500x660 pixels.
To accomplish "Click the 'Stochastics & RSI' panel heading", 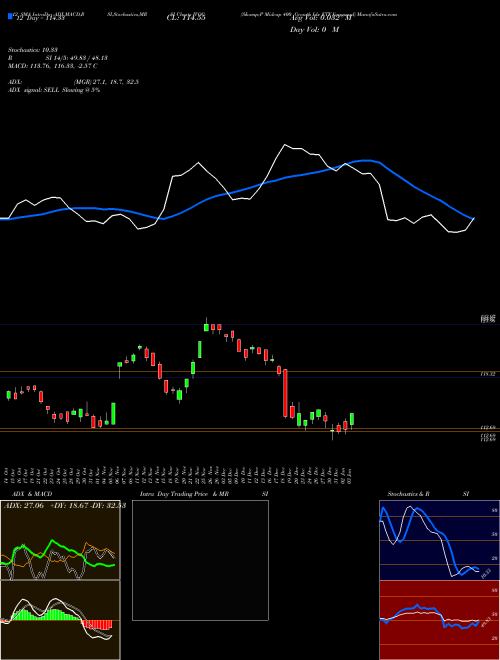I will click(x=428, y=494).
